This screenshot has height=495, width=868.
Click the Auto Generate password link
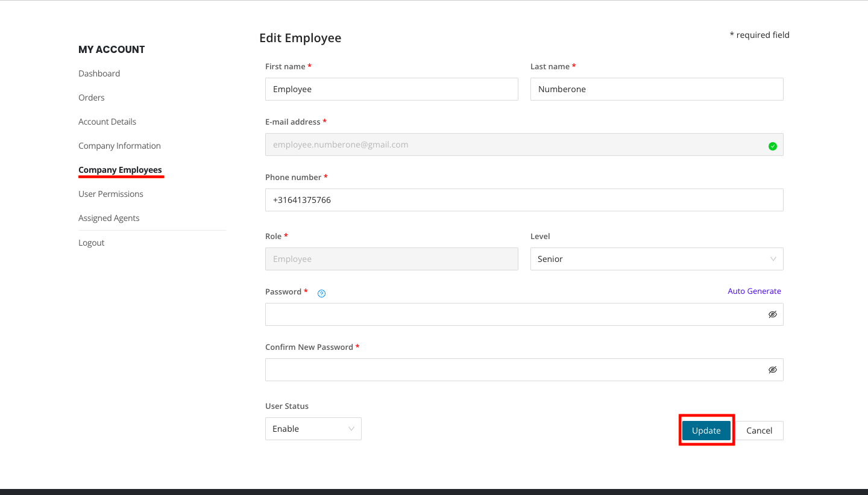pyautogui.click(x=754, y=291)
